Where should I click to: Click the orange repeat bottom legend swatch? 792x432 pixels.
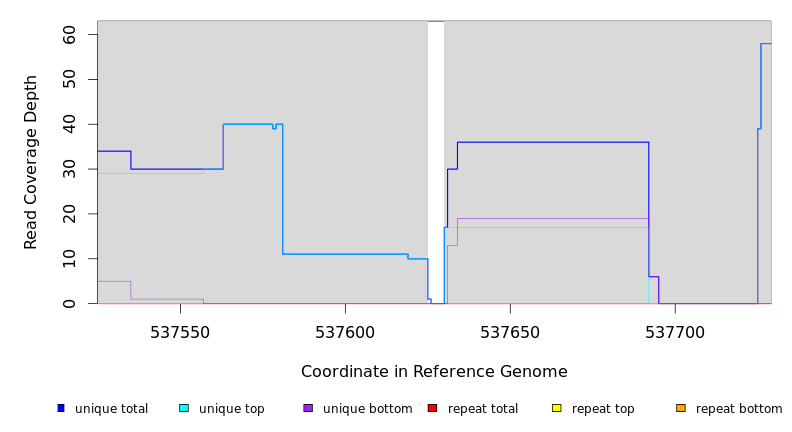coord(681,408)
